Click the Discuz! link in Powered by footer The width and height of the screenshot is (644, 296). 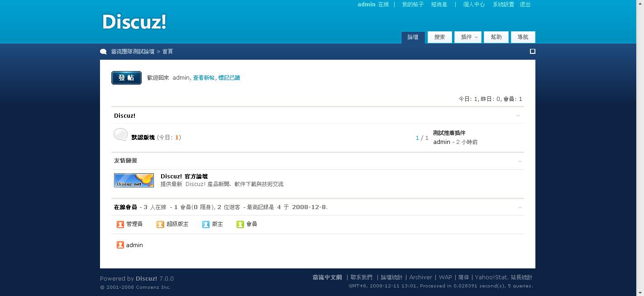(147, 279)
